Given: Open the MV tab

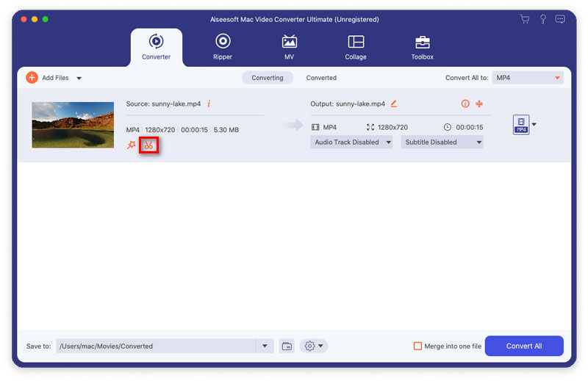Looking at the screenshot, I should click(x=289, y=47).
